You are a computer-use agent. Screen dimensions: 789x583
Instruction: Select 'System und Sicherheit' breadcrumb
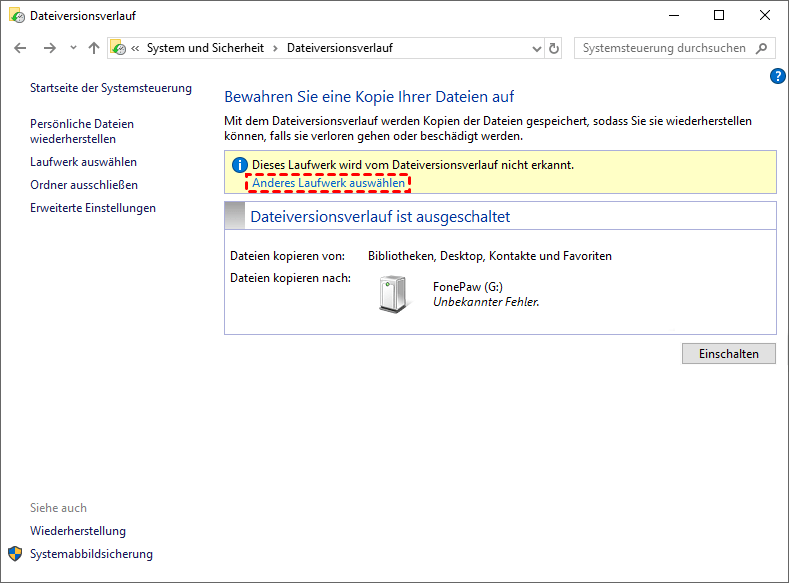point(204,48)
